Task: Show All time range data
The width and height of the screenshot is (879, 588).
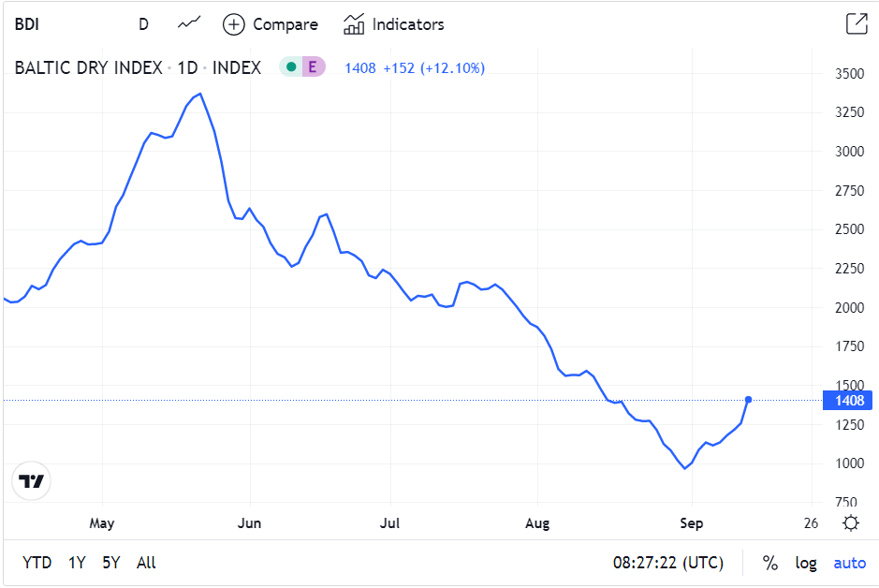Action: (x=146, y=563)
